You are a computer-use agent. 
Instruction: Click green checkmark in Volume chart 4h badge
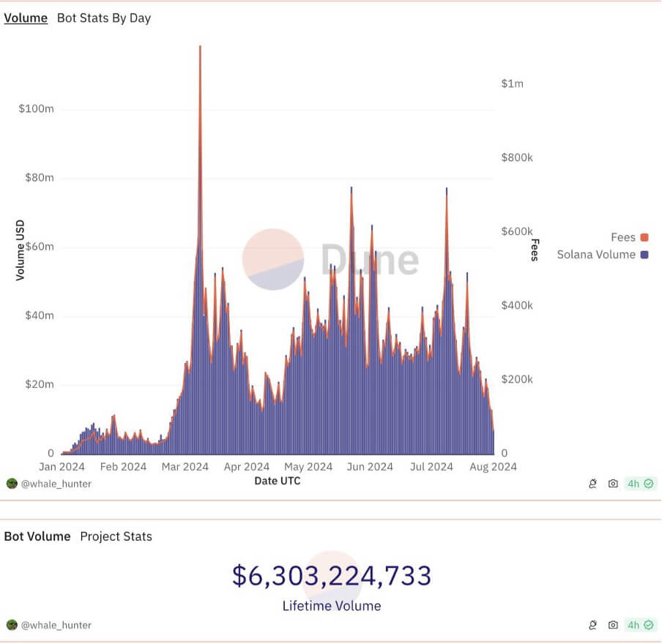tap(649, 484)
